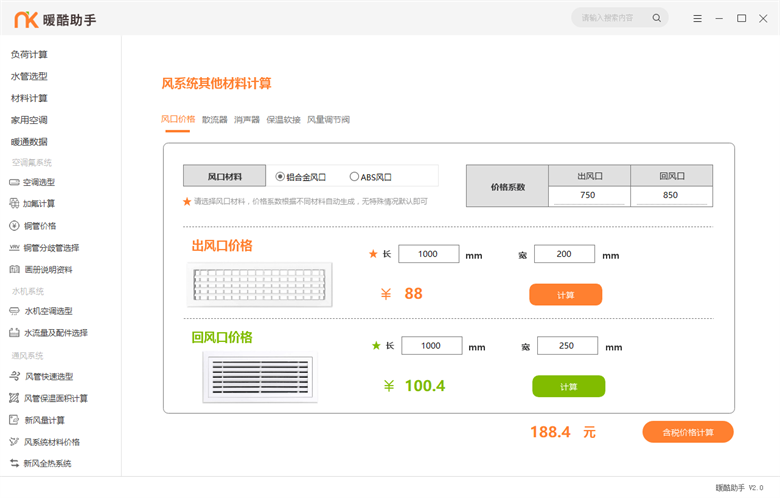This screenshot has height=498, width=780.
Task: Click the 出风口 price coefficient field 750
Action: click(x=589, y=196)
